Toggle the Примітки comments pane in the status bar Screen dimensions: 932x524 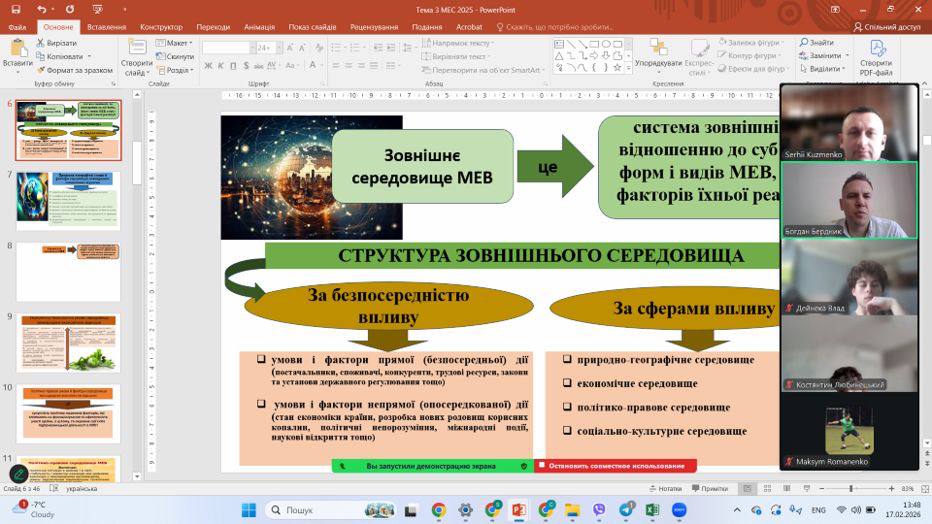pyautogui.click(x=709, y=489)
